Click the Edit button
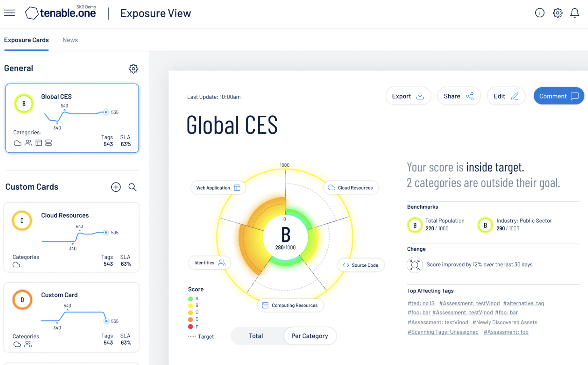 pyautogui.click(x=506, y=96)
